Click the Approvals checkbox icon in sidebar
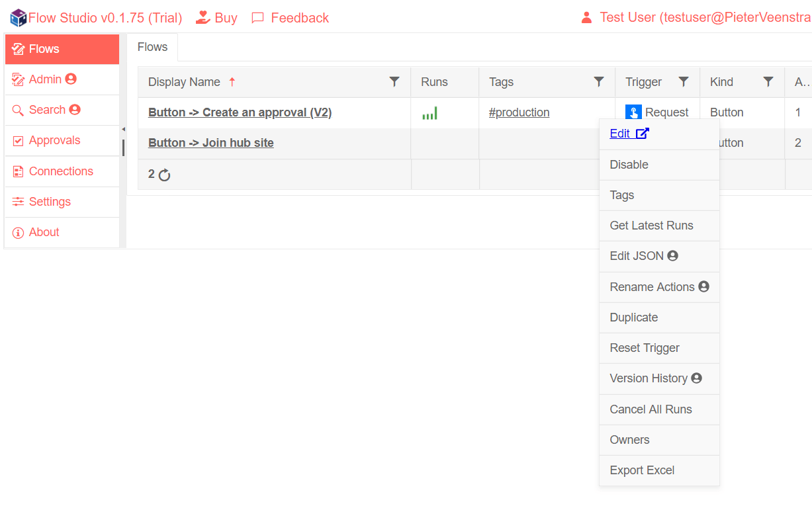812x506 pixels. click(18, 141)
